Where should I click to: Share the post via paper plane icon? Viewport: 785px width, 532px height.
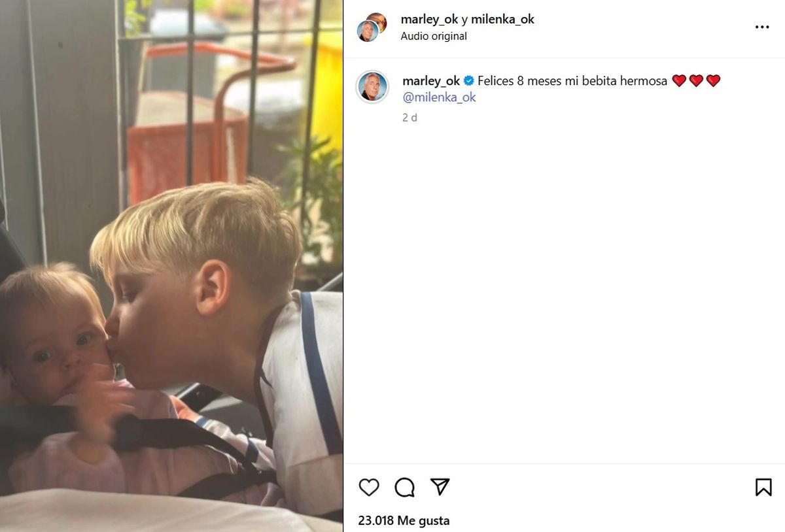440,486
